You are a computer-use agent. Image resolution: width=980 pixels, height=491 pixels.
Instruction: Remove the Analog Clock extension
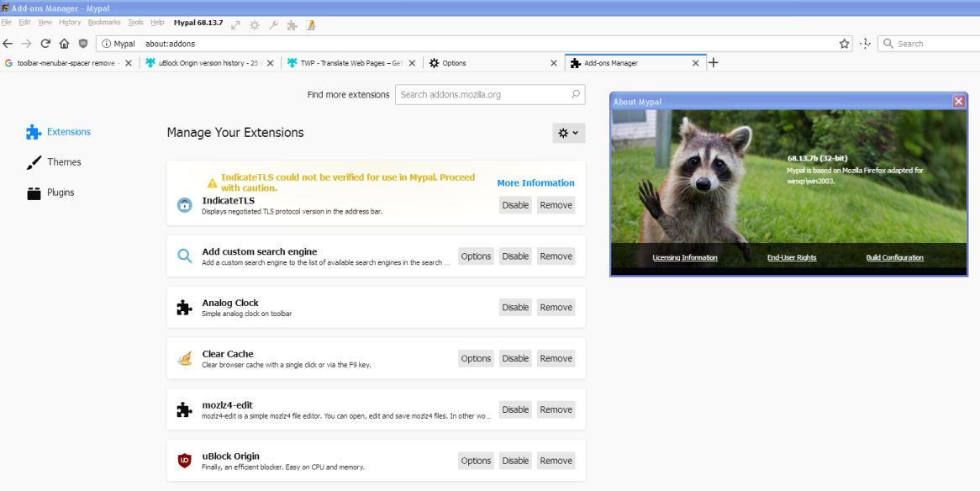[556, 308]
